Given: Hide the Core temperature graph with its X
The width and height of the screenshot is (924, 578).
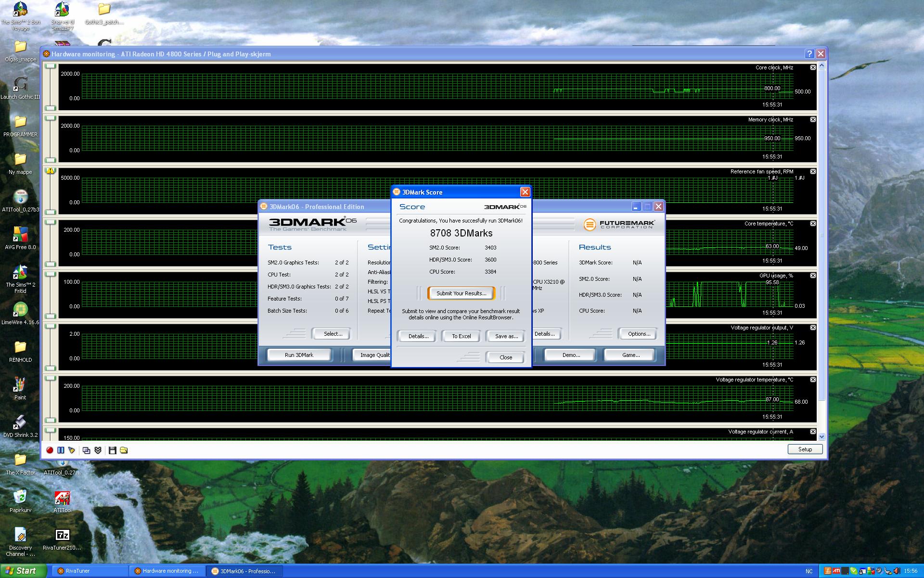Looking at the screenshot, I should tap(813, 223).
